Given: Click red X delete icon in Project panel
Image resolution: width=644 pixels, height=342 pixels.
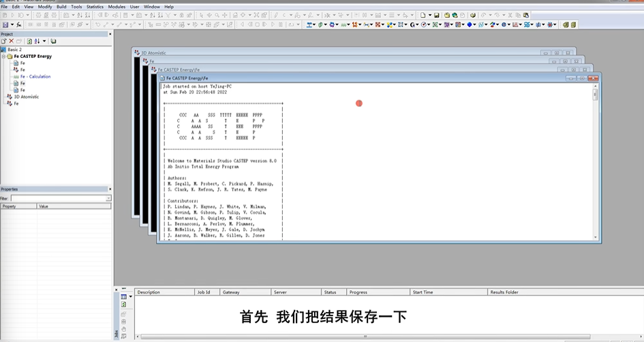Looking at the screenshot, I should click(12, 41).
